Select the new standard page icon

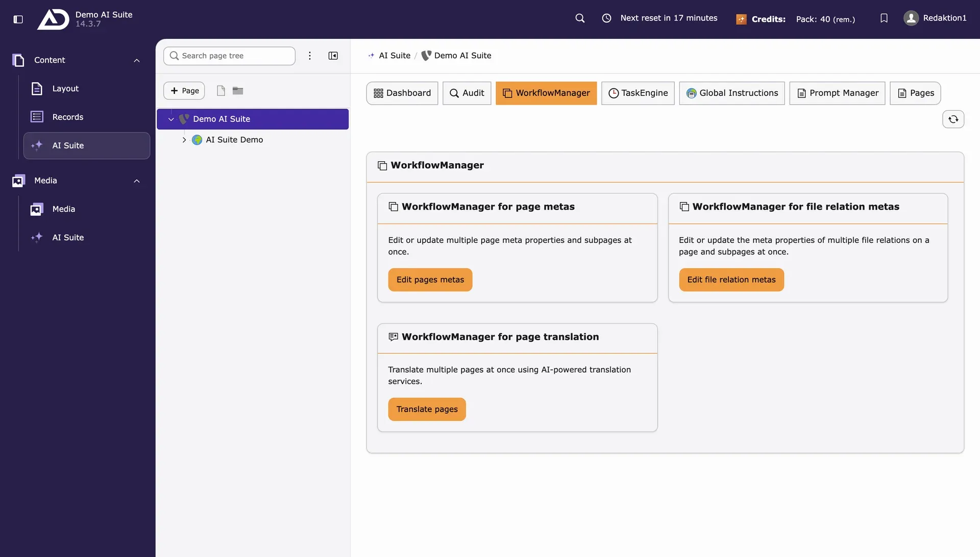[221, 91]
